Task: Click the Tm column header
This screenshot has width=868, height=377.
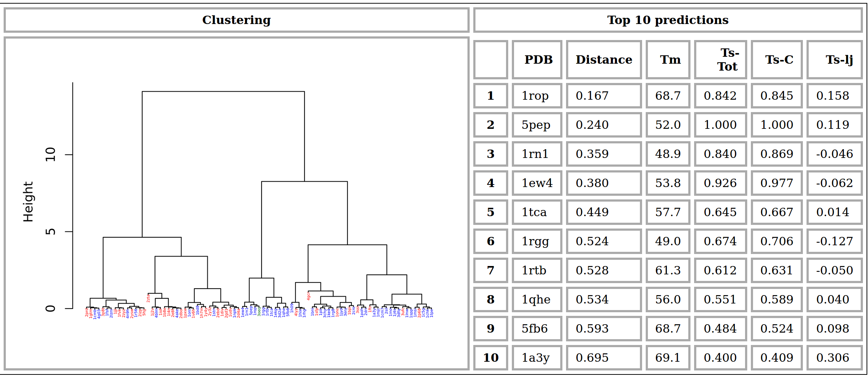Action: [x=670, y=60]
